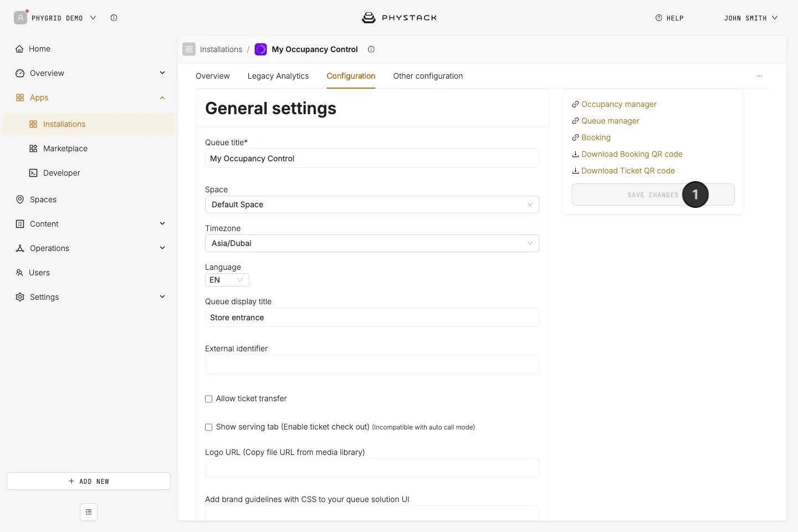Click the Queue display title input field

(x=372, y=318)
